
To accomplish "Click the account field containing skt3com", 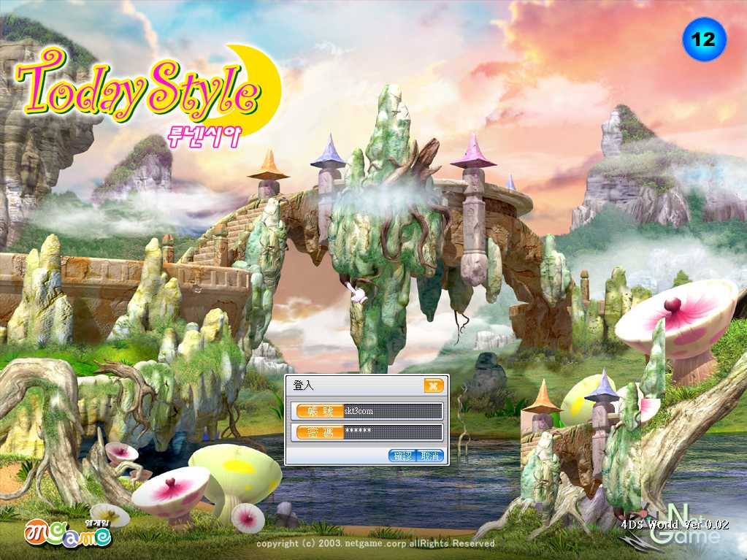I will pos(393,411).
